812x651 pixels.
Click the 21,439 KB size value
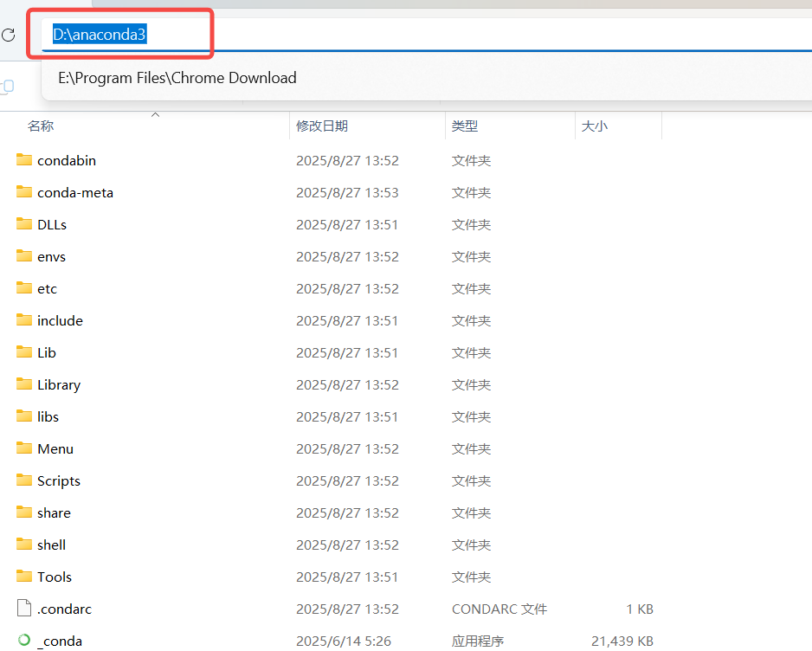click(622, 641)
